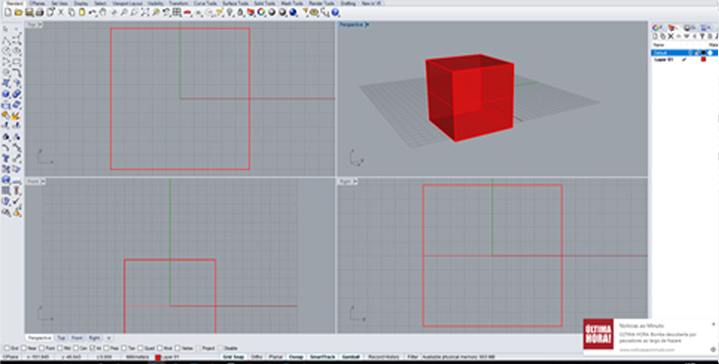Screen dimensions: 719x364
Task: Toggle Ortho in status bar
Action: click(256, 357)
